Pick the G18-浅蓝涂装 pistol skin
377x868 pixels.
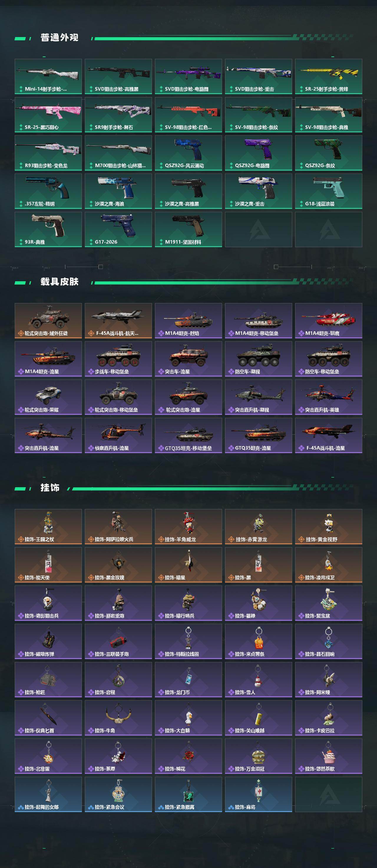tap(329, 191)
